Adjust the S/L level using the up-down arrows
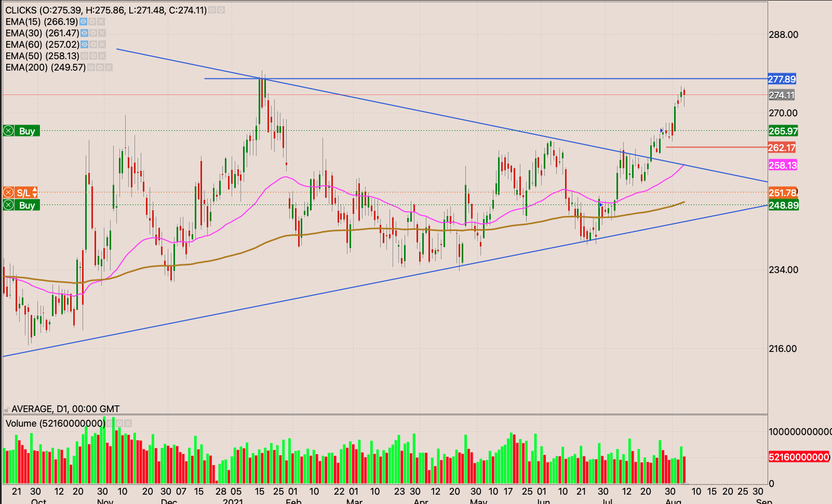This screenshot has width=832, height=504. point(35,193)
